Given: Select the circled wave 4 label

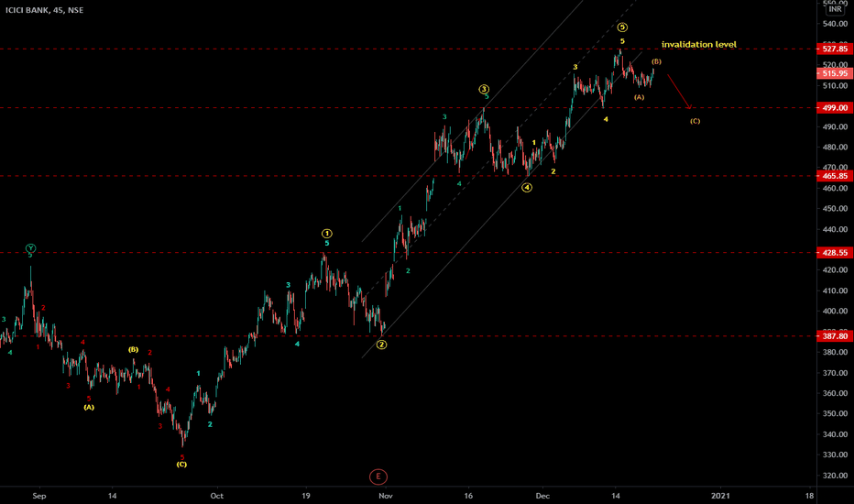Looking at the screenshot, I should [x=527, y=188].
